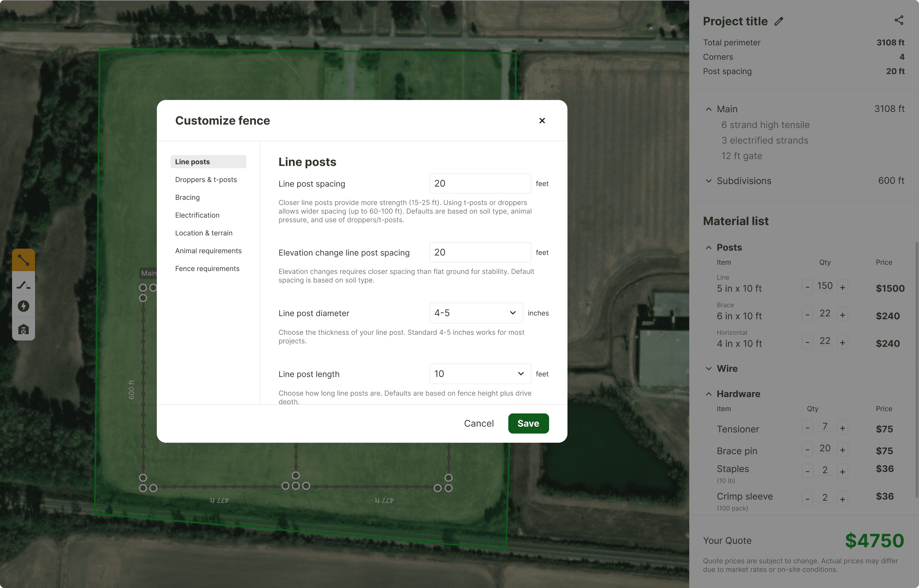This screenshot has width=919, height=588.
Task: Click the barn building tool icon
Action: [x=23, y=329]
